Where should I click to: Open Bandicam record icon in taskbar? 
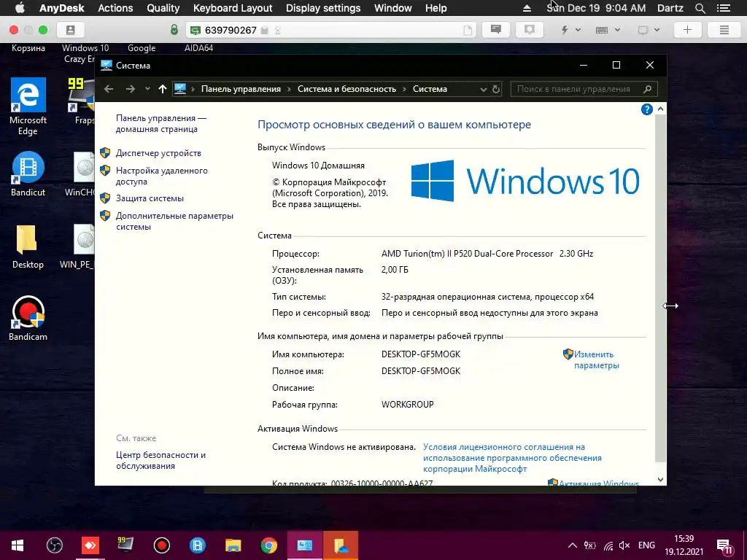[161, 545]
